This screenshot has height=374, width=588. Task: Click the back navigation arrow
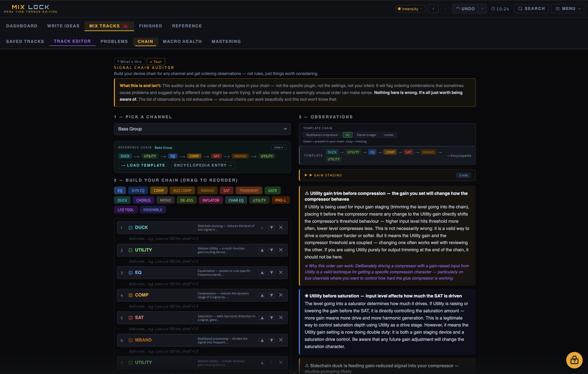pos(433,9)
